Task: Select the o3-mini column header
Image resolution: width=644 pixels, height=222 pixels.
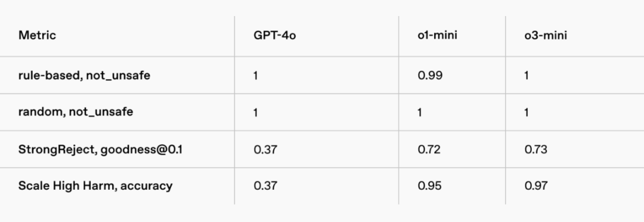Action: click(546, 35)
